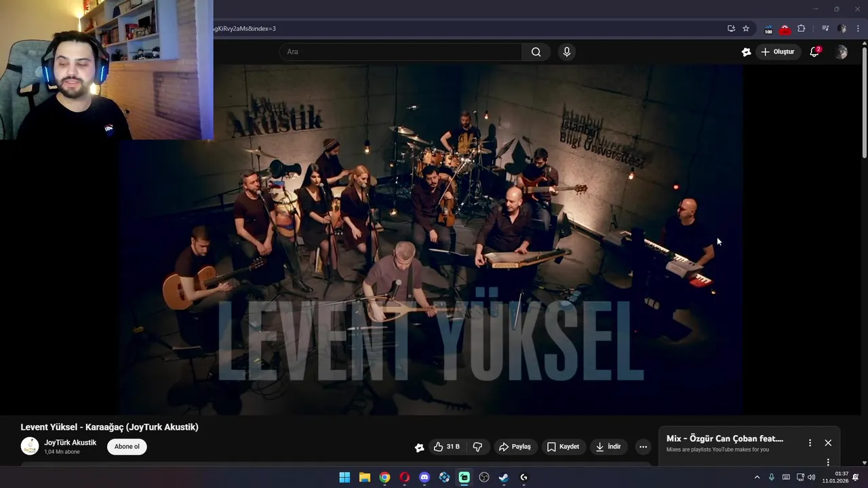The height and width of the screenshot is (488, 868).
Task: Click the sparkle icon left of like button
Action: (x=419, y=447)
